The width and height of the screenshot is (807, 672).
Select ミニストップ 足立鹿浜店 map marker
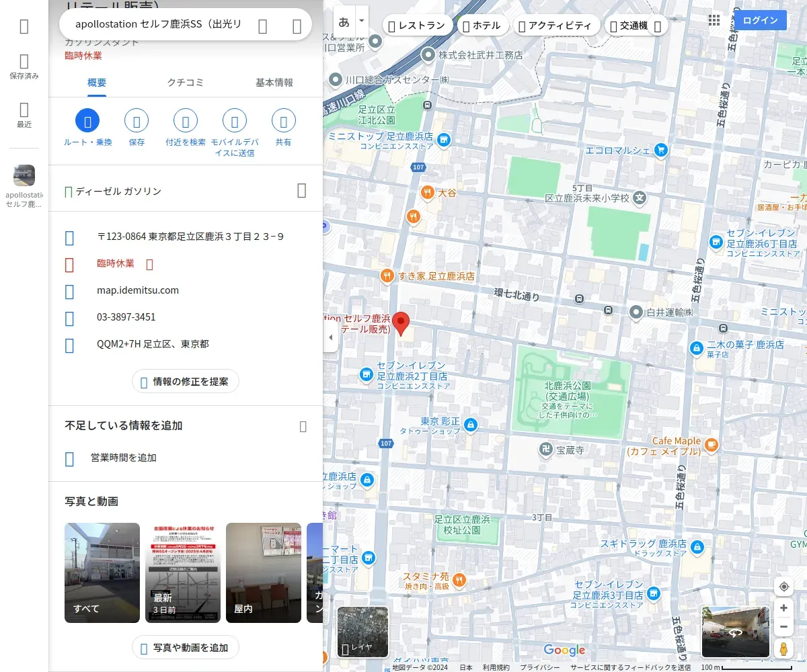click(443, 140)
